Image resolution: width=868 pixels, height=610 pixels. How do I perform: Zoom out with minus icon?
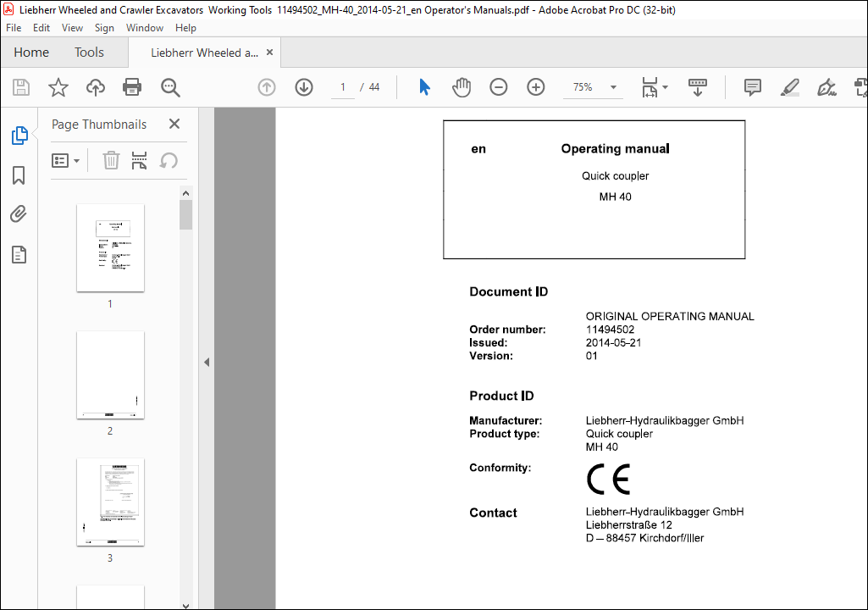(498, 87)
